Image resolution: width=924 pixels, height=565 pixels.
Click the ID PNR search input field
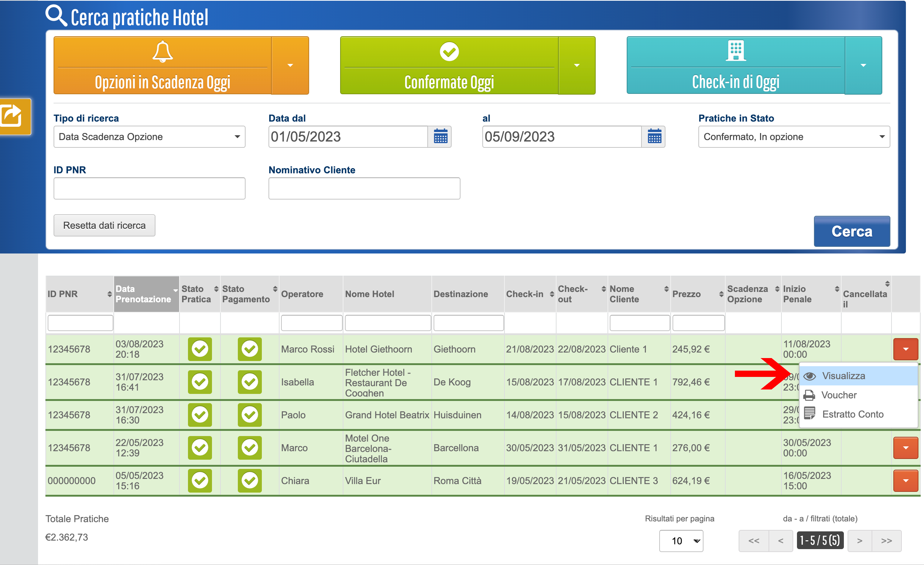click(149, 188)
